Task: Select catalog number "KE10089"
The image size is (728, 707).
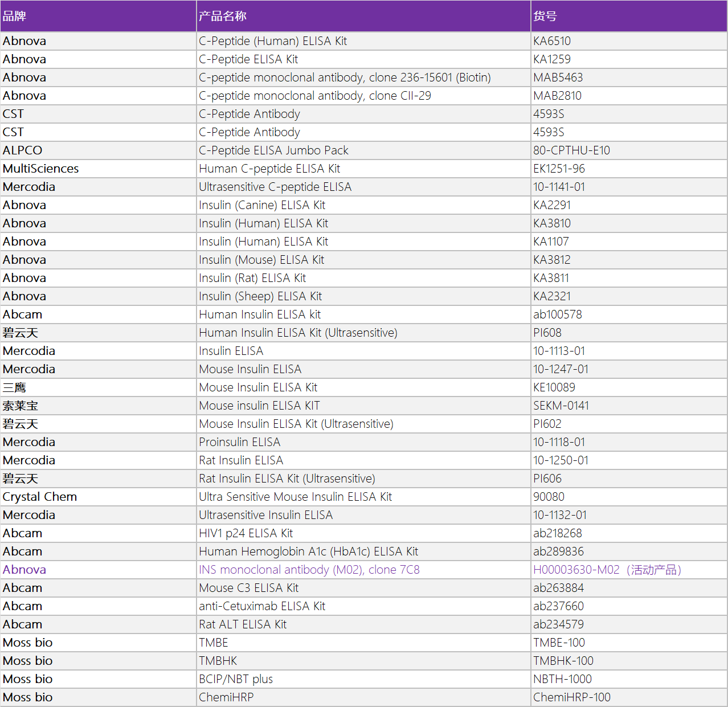Action: 554,387
